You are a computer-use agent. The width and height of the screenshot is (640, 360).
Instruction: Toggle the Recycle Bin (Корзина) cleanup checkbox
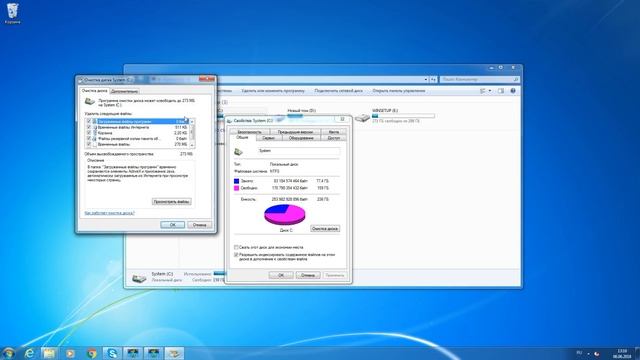89,133
